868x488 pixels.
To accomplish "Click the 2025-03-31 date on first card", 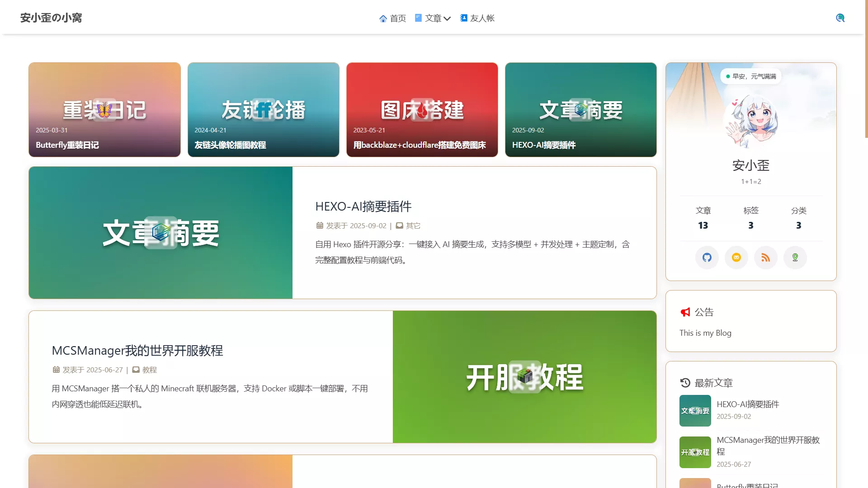I will 52,130.
